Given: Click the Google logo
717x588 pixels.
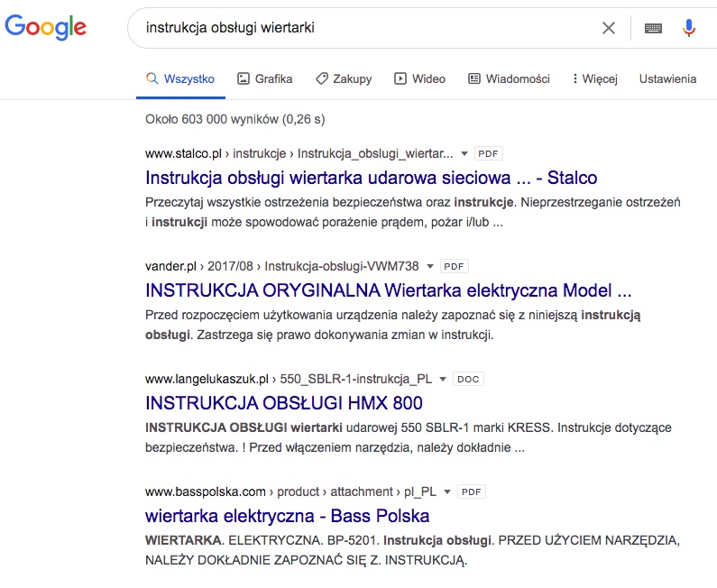Looking at the screenshot, I should [x=45, y=28].
